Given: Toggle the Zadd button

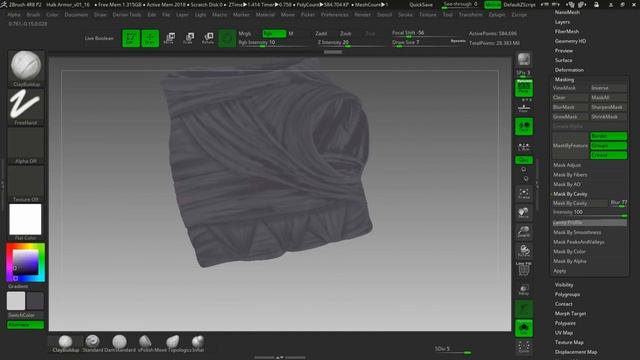Looking at the screenshot, I should (x=321, y=33).
